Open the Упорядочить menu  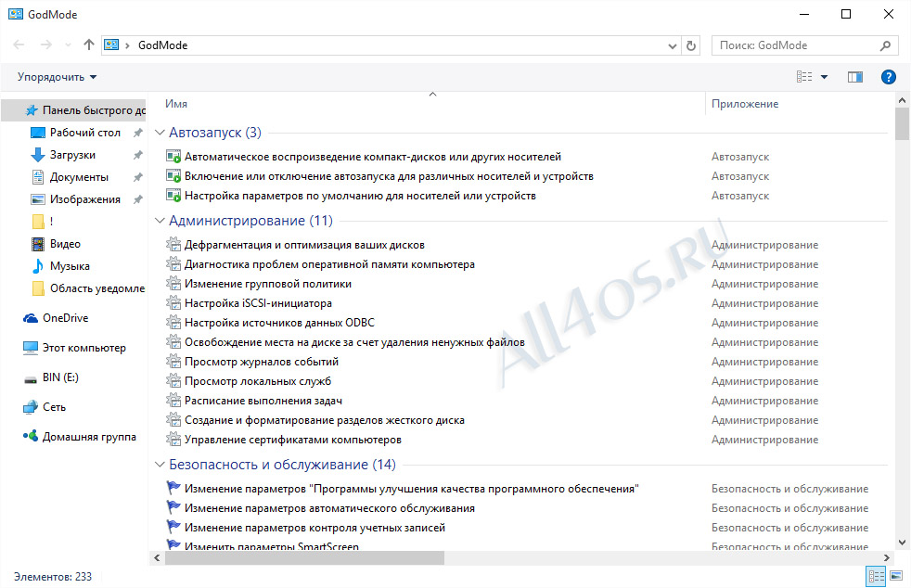tap(57, 77)
